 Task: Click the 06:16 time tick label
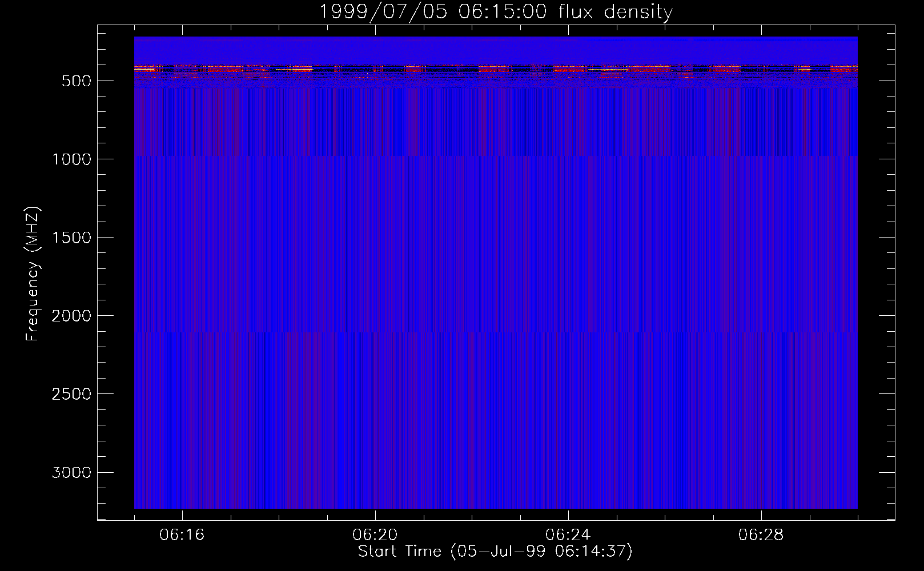pos(182,535)
